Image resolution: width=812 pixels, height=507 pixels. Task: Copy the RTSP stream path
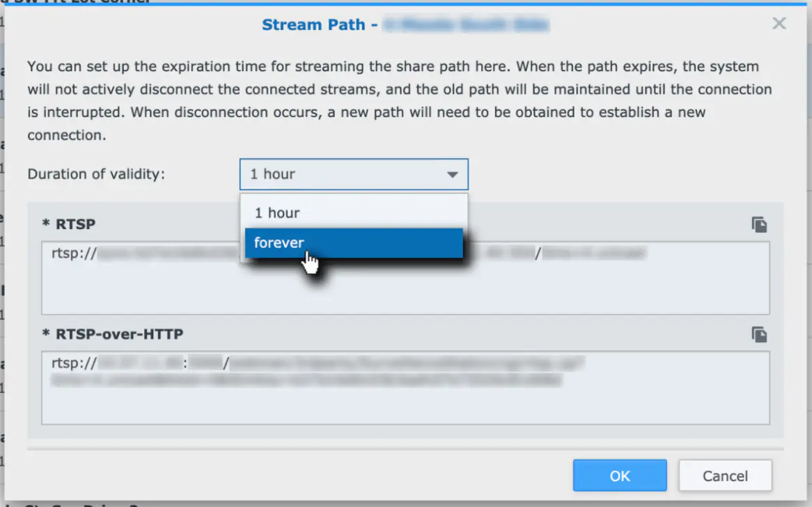(759, 225)
